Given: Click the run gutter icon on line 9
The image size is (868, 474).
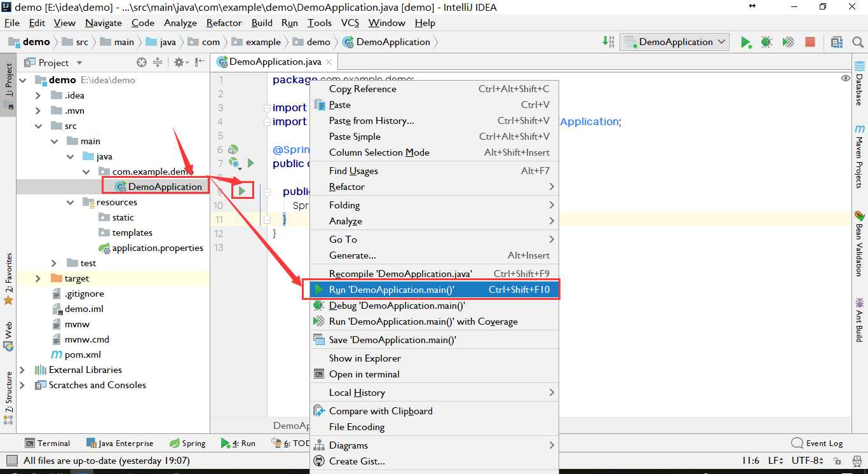Looking at the screenshot, I should click(242, 191).
